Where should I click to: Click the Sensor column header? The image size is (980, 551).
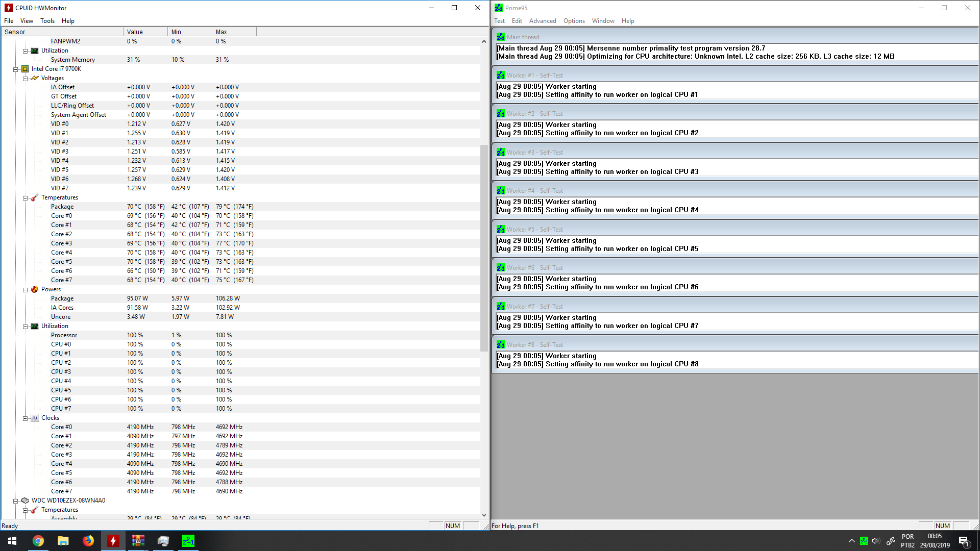(x=62, y=32)
